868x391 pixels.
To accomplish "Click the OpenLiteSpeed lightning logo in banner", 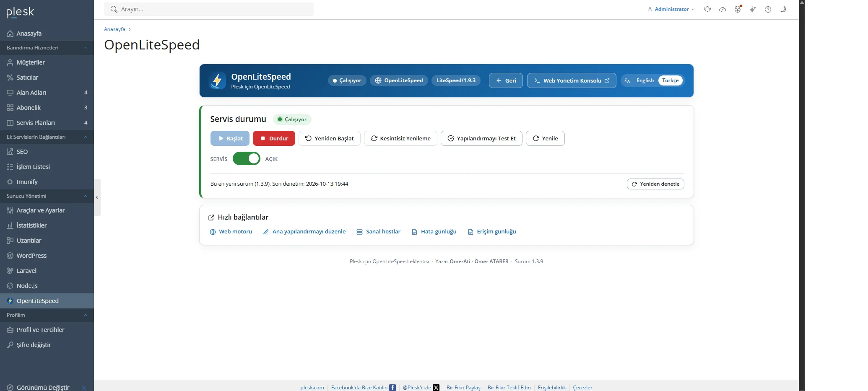I will 217,80.
